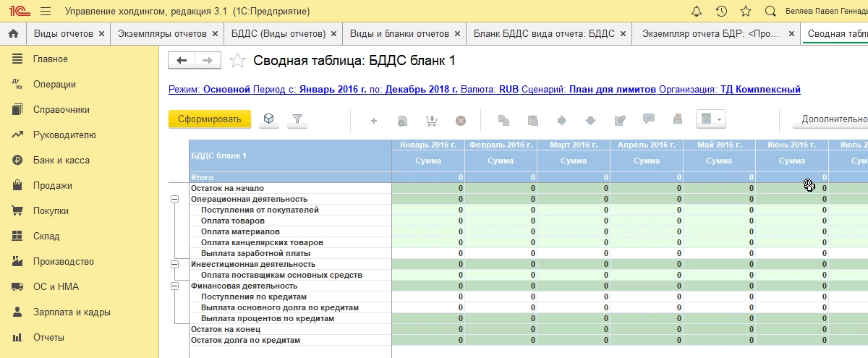Viewport: 868px width, 358px height.
Task: Click the paste clipboard icon
Action: [533, 120]
